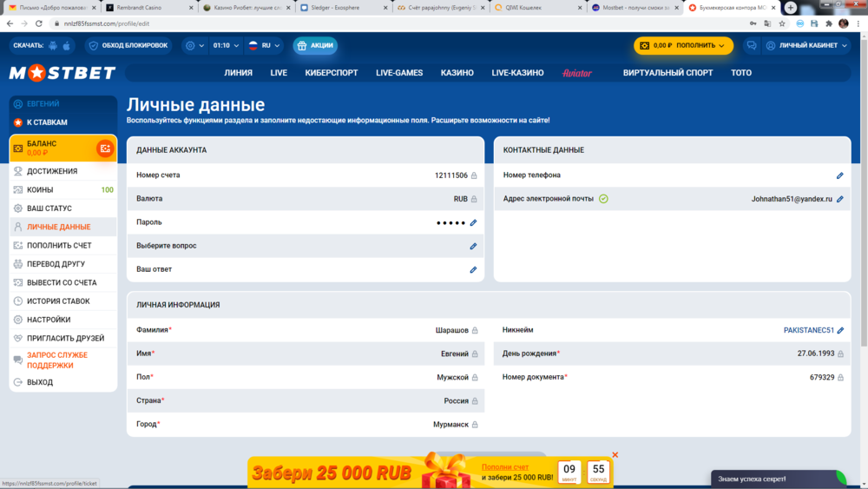The image size is (868, 489).
Task: Open Пригласить друзей in sidebar
Action: [63, 339]
